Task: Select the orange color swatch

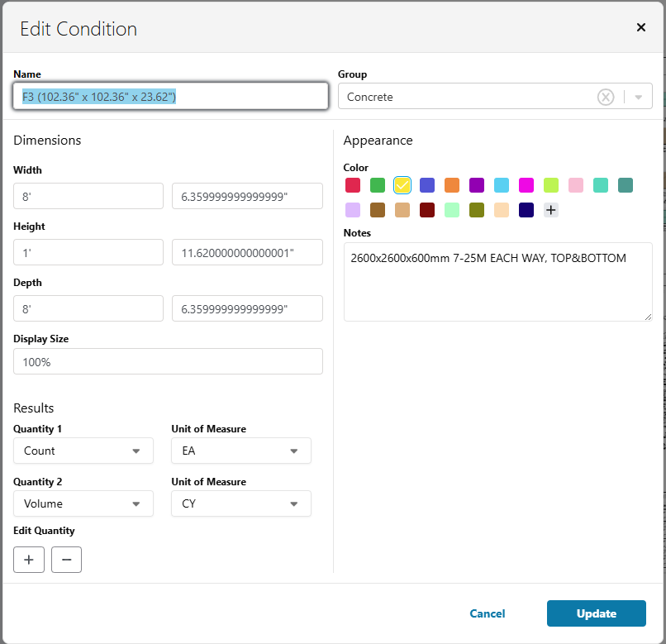Action: click(452, 185)
